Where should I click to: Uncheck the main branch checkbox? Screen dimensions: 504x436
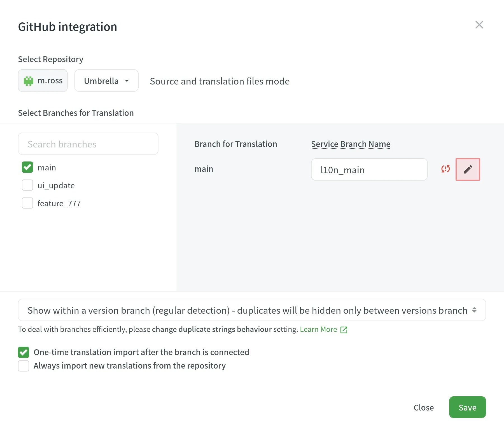coord(27,167)
